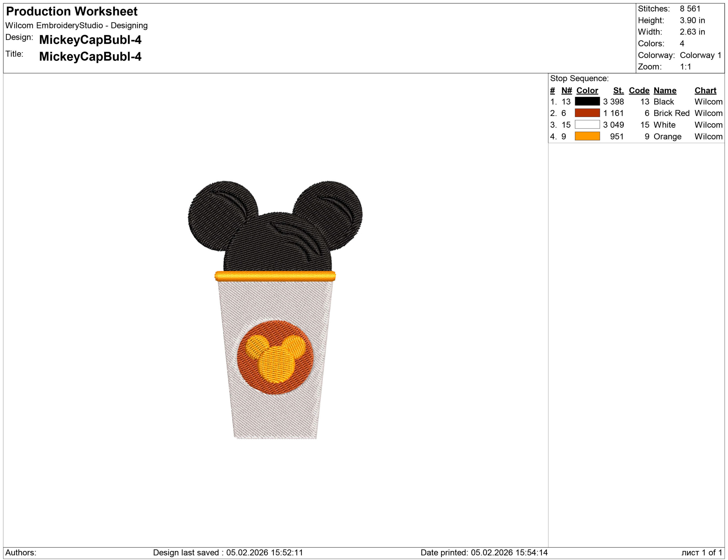Click the 'Code' column header
Viewport: 728px width, 560px height.
click(x=639, y=91)
